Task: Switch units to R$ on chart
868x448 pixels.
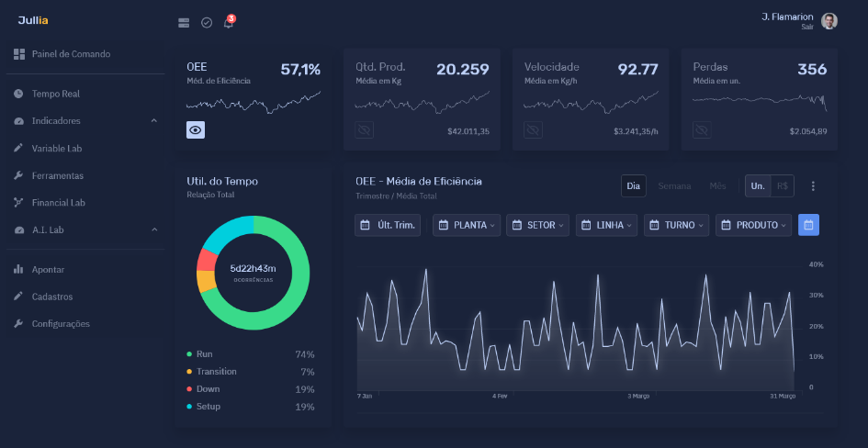Action: pyautogui.click(x=783, y=186)
